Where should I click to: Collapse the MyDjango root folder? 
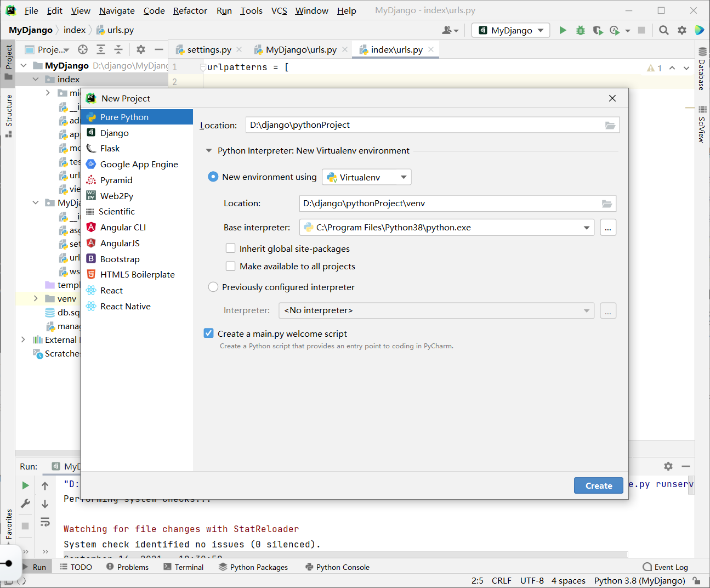click(x=24, y=66)
